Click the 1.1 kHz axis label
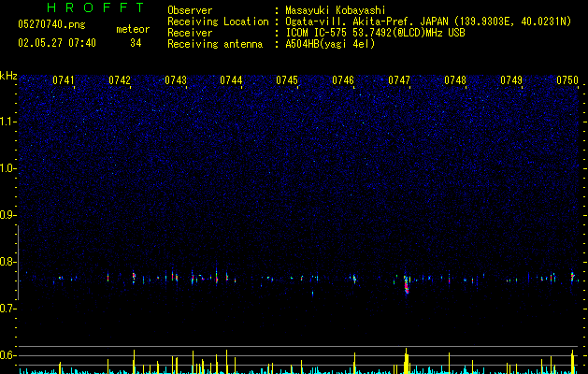The height and width of the screenshot is (374, 588). tap(8, 122)
